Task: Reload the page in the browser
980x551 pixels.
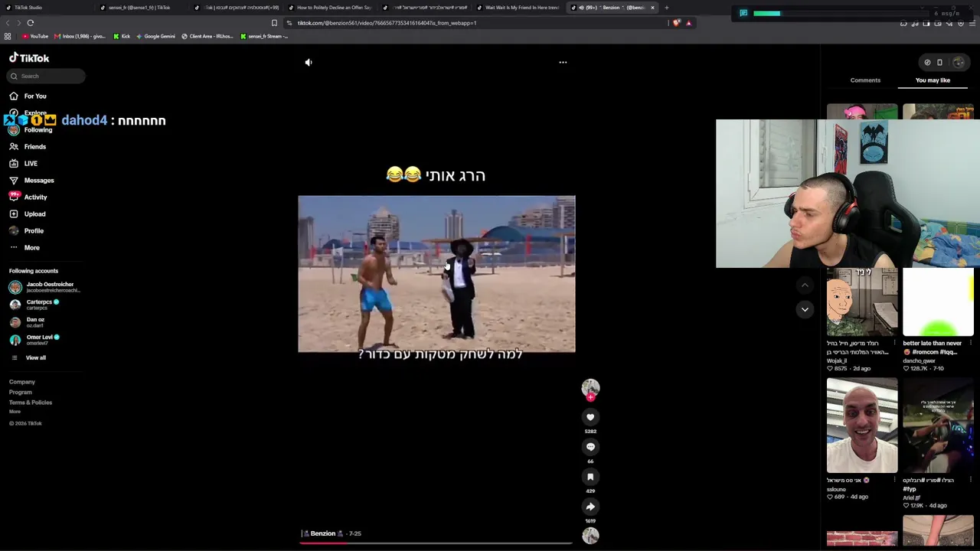Action: click(31, 23)
